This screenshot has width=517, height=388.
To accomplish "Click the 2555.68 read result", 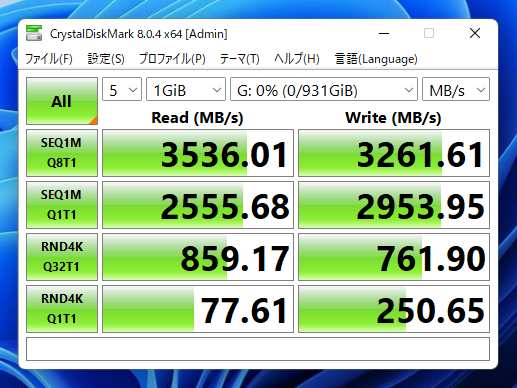I will 198,205.
